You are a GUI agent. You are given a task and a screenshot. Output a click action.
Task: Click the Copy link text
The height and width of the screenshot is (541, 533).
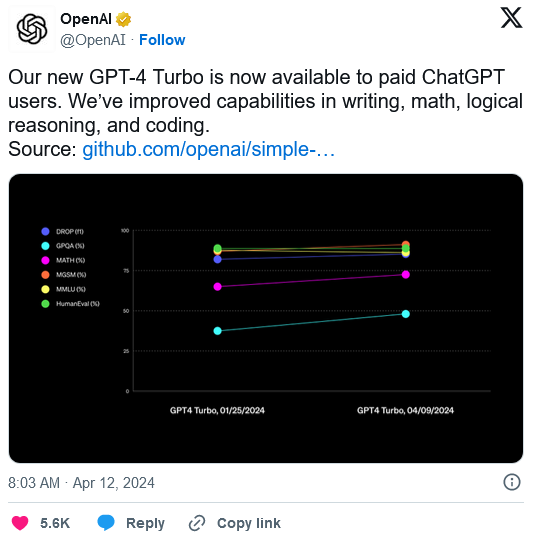249,523
